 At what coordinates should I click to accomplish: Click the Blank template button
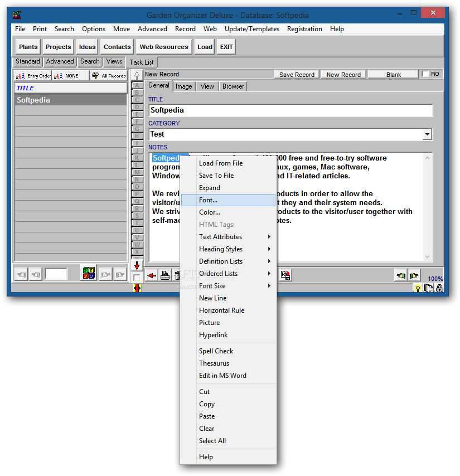pos(394,75)
